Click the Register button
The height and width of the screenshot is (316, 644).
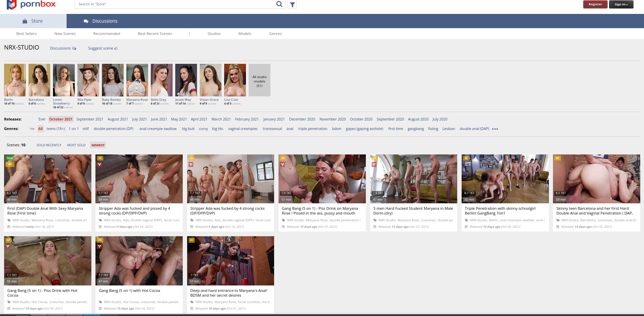(595, 4)
